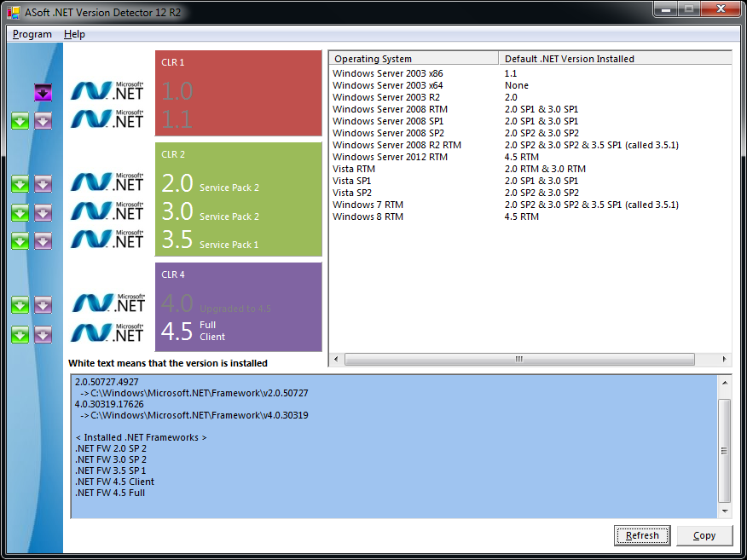
Task: Open the Program menu
Action: pos(32,34)
